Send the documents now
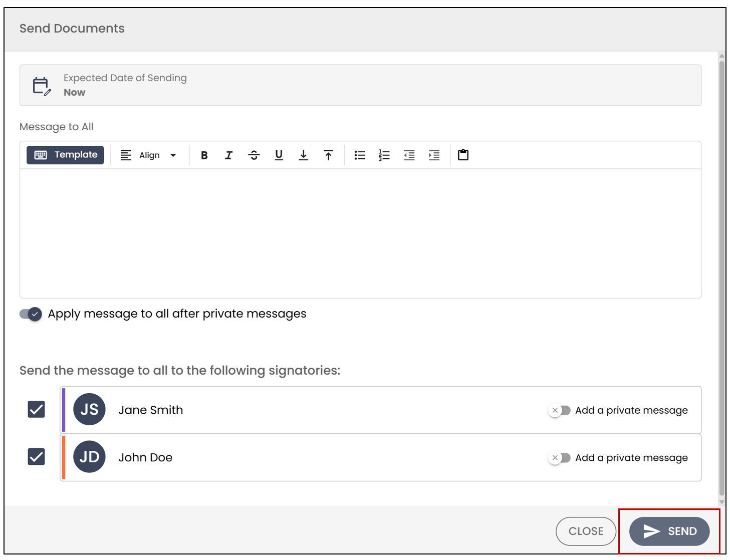This screenshot has width=730, height=560. tap(669, 531)
